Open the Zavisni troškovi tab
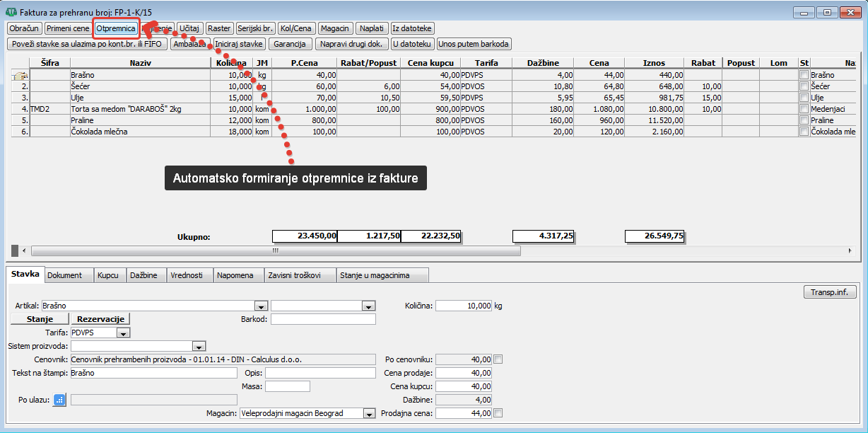This screenshot has height=433, width=868. click(298, 275)
